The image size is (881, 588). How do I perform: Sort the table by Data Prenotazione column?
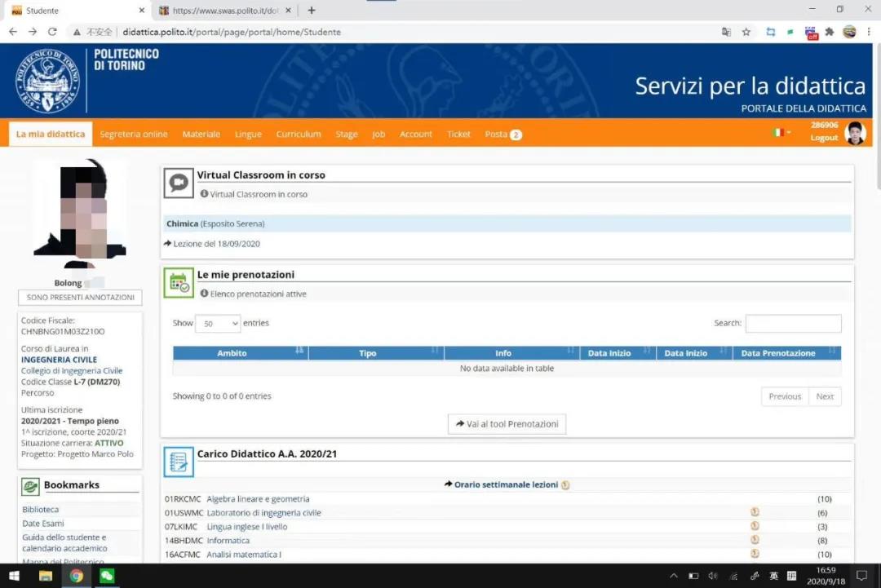click(x=787, y=352)
